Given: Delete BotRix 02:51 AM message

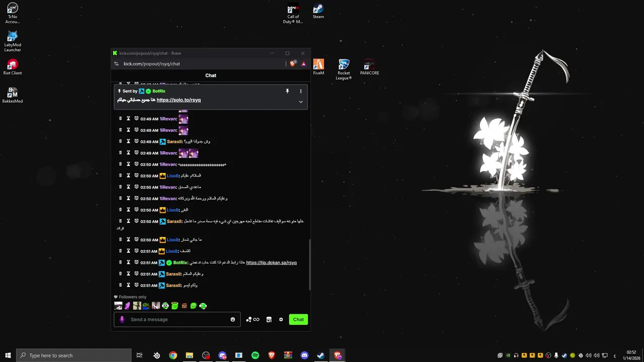Looking at the screenshot, I should tap(120, 262).
